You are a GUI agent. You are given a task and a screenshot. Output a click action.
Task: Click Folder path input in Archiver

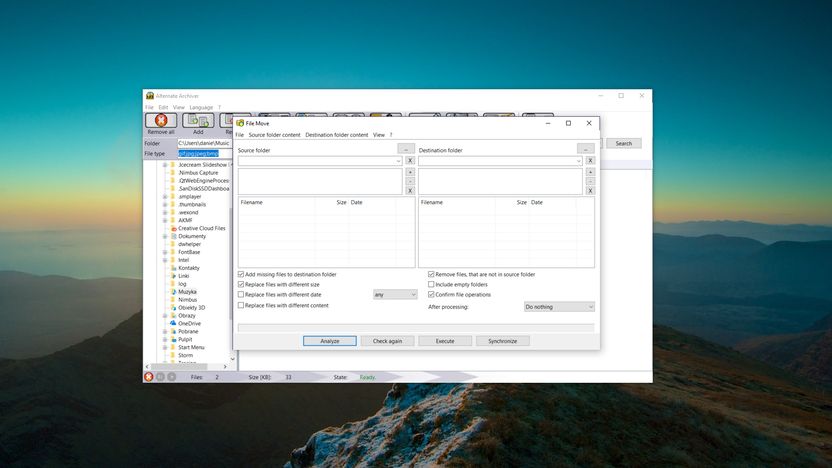[204, 143]
